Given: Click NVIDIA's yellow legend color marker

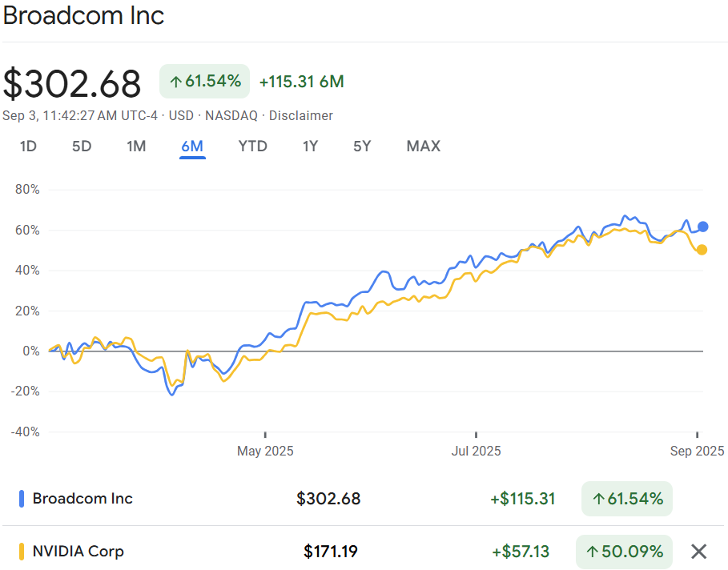Looking at the screenshot, I should [21, 551].
